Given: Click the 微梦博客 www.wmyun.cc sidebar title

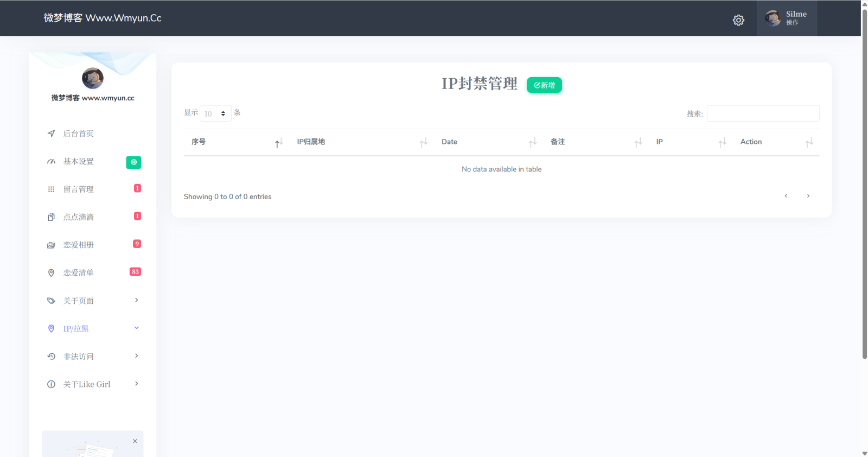Looking at the screenshot, I should click(93, 98).
